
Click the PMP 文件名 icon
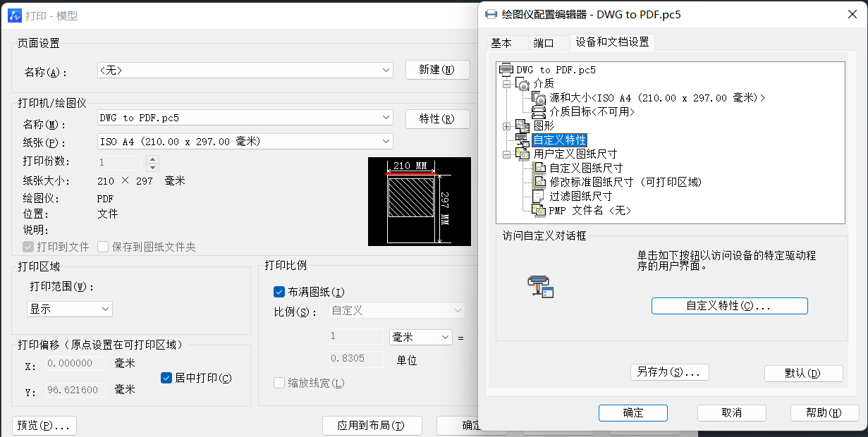(539, 210)
